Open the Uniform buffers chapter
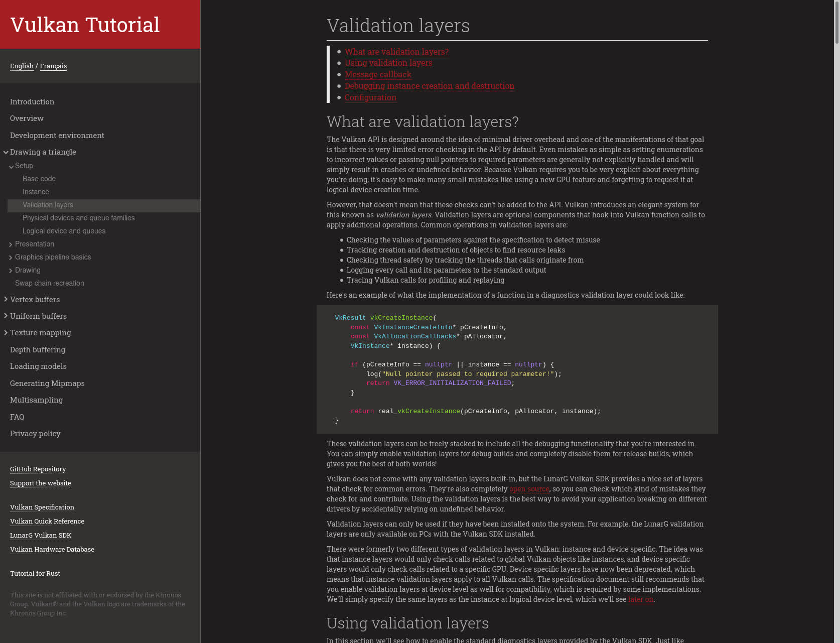840x643 pixels. tap(38, 316)
